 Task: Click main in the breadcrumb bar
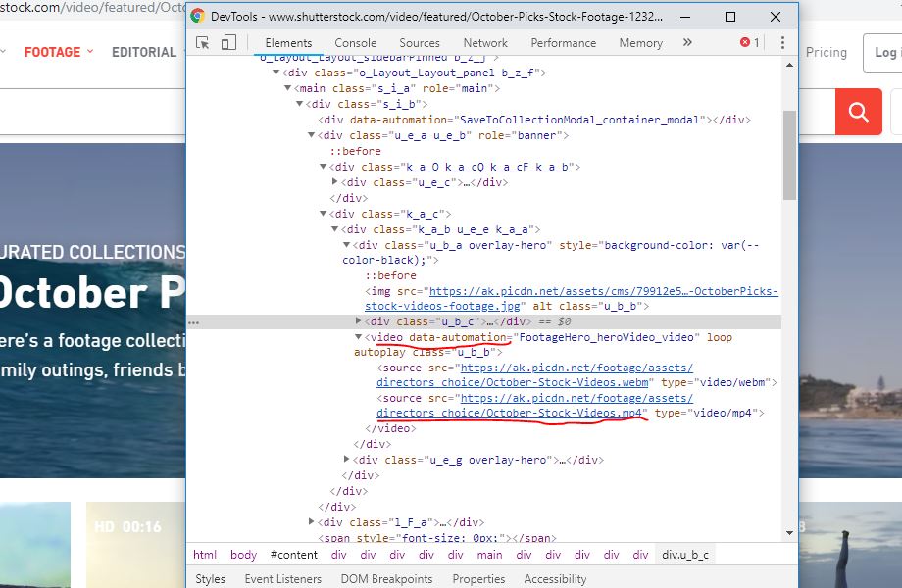pyautogui.click(x=489, y=555)
